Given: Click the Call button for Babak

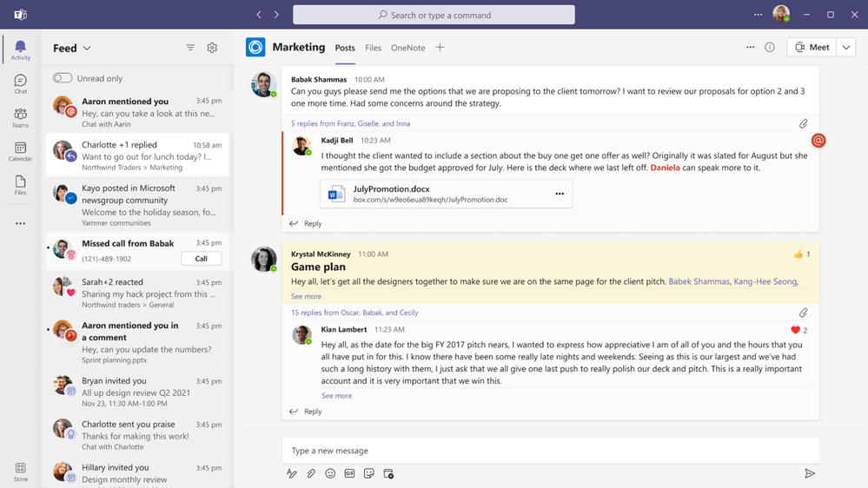Looking at the screenshot, I should [x=201, y=259].
